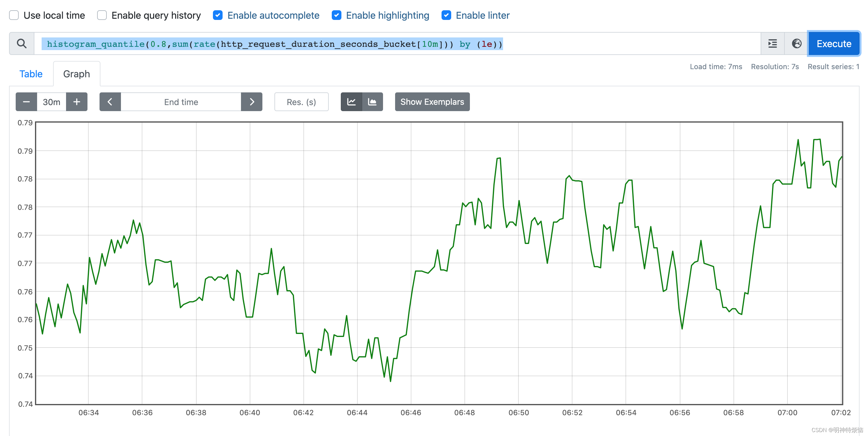This screenshot has width=868, height=436.
Task: Decrease the time range with minus button
Action: pyautogui.click(x=26, y=101)
